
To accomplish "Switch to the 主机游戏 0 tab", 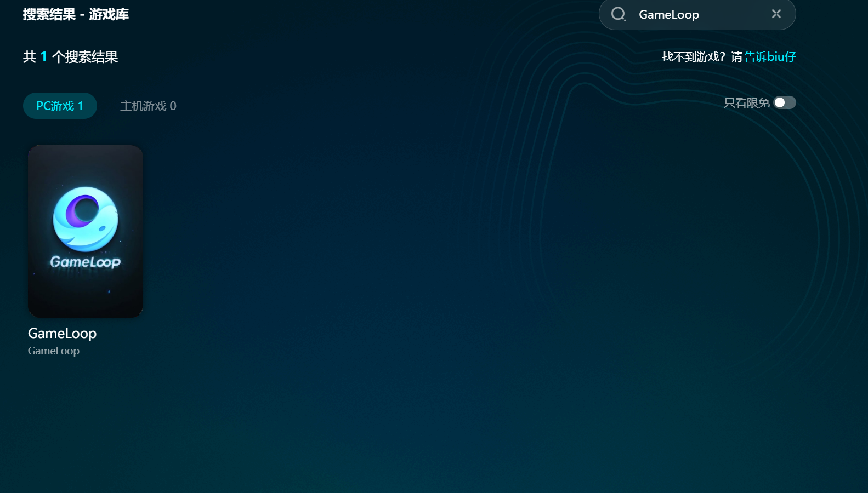I will 148,106.
